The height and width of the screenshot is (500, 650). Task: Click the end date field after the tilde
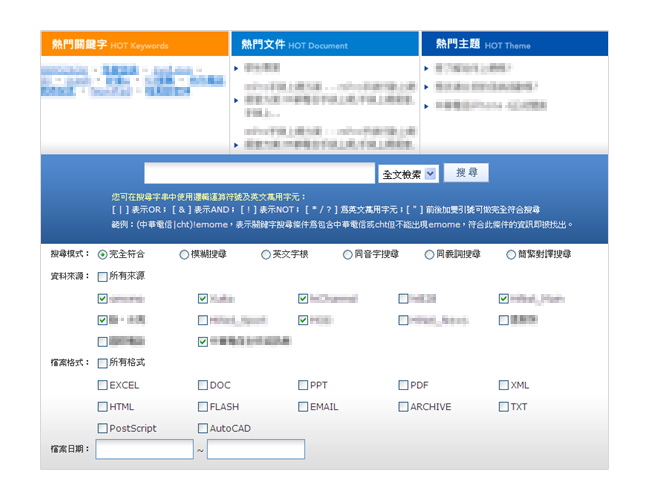coord(256,450)
